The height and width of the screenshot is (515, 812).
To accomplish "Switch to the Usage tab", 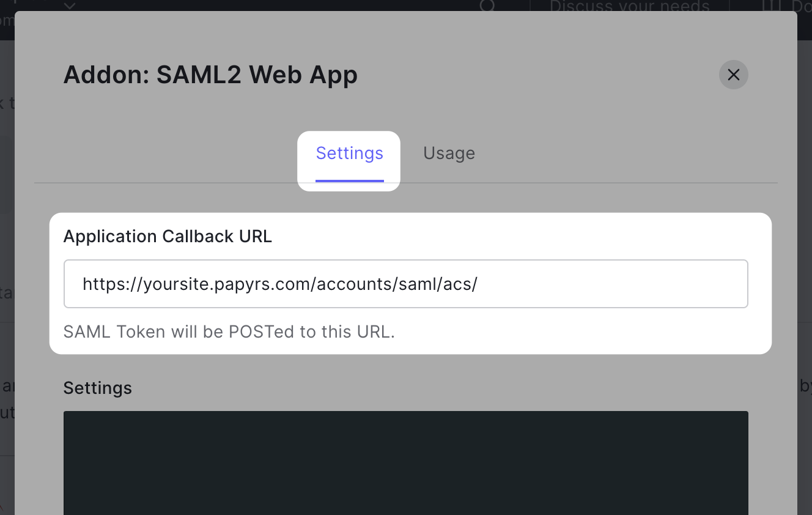I will [x=449, y=153].
